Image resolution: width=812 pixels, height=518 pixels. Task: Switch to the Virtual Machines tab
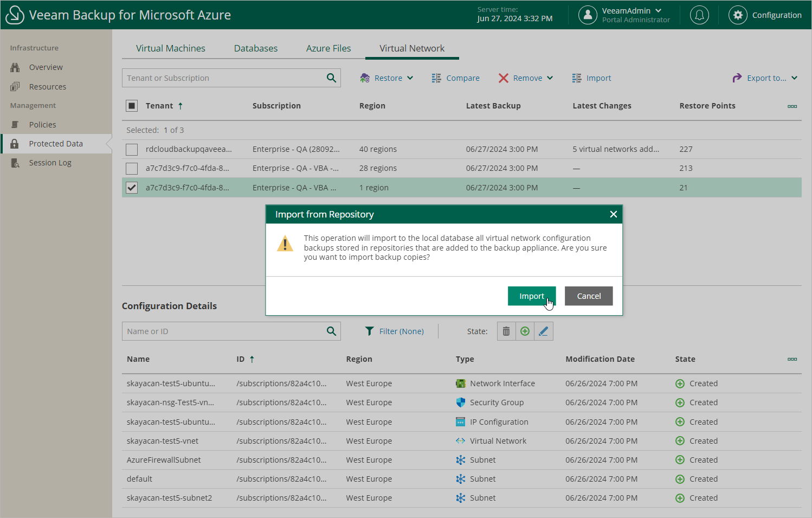[x=171, y=48]
